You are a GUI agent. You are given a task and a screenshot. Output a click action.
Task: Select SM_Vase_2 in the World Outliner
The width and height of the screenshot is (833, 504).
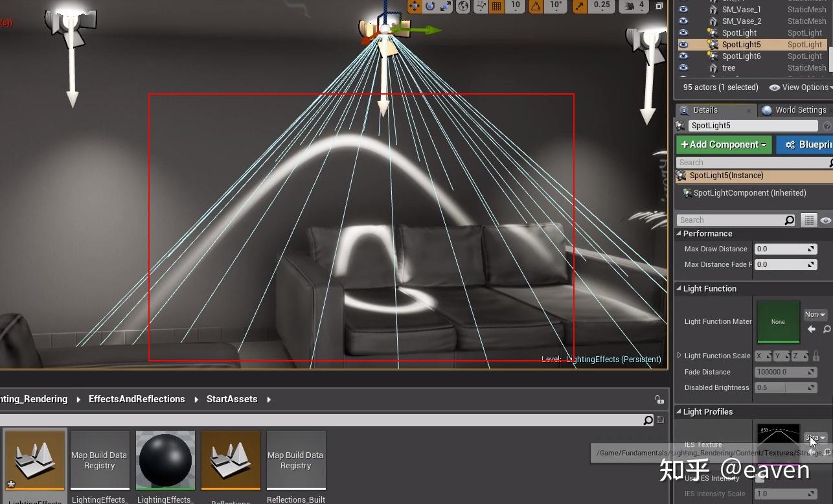click(742, 21)
